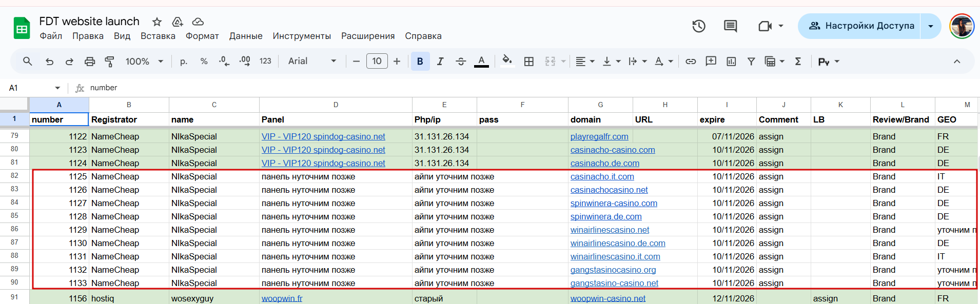This screenshot has width=980, height=304.
Task: Open the Вид menu
Action: (x=122, y=36)
